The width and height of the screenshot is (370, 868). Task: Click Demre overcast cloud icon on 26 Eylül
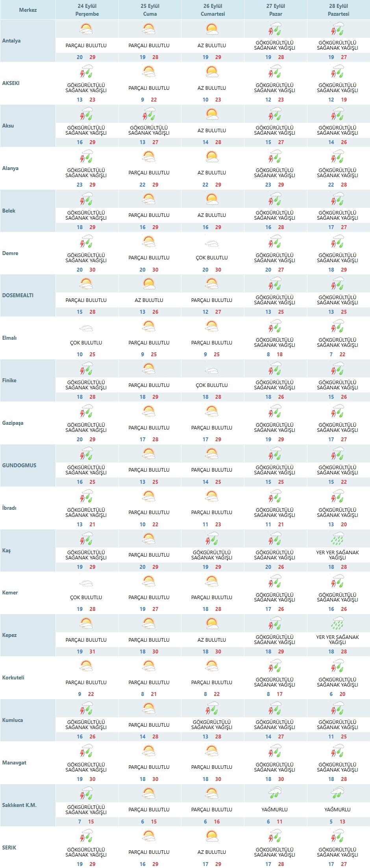[x=212, y=244]
